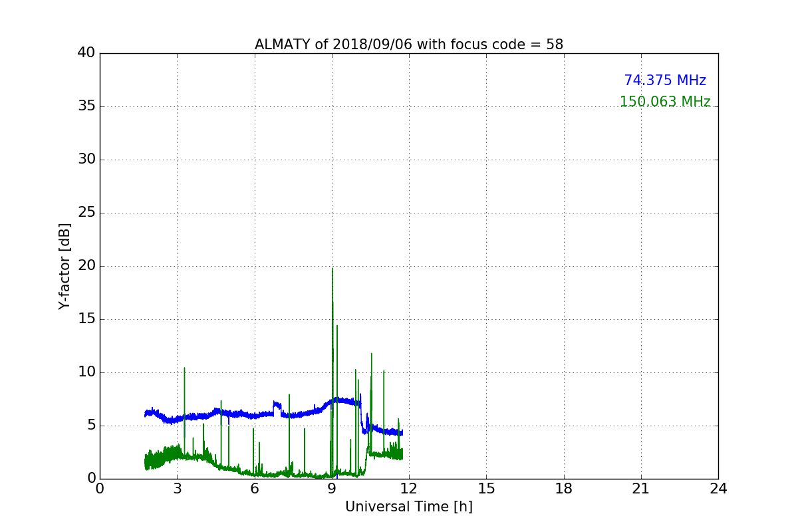Image resolution: width=798 pixels, height=532 pixels.
Task: Click the x-axis tick label '24'
Action: [x=718, y=489]
